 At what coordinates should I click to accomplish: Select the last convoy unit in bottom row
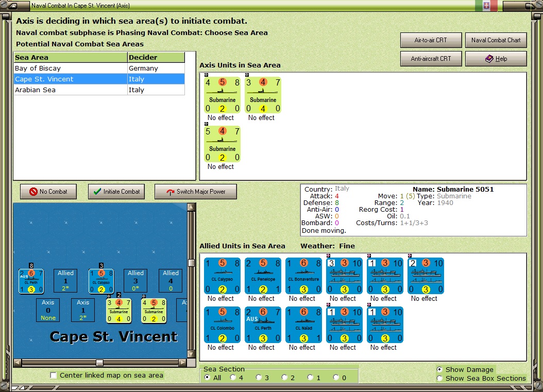pos(385,325)
